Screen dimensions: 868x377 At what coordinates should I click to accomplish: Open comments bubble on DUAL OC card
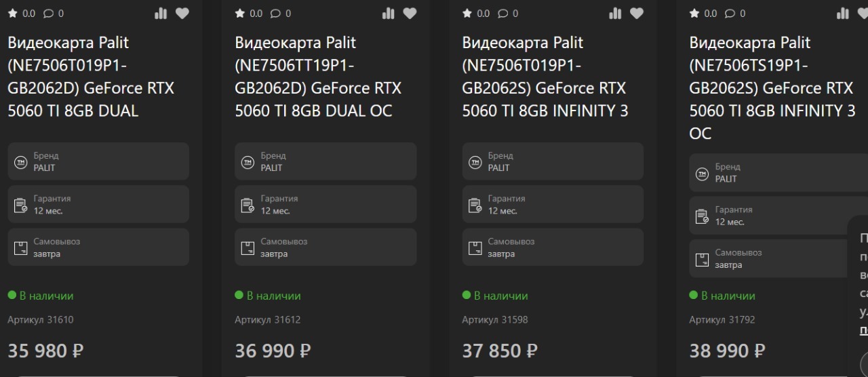[280, 13]
